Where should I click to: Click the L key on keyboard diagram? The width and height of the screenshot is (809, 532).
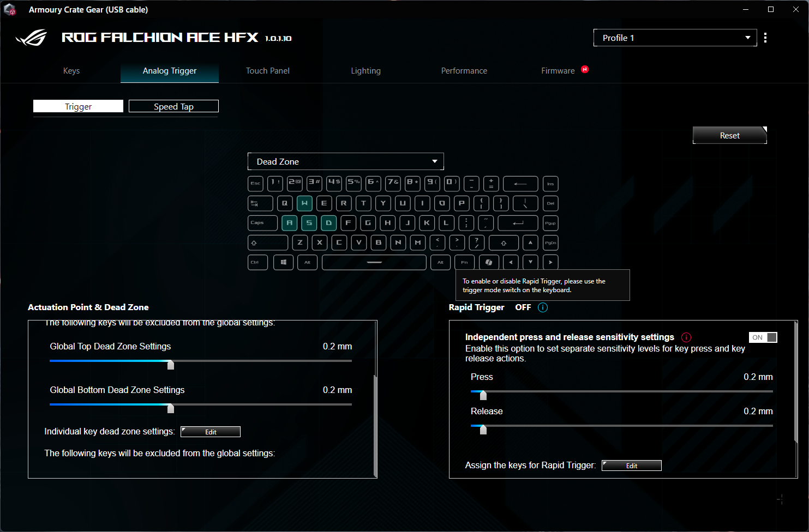point(446,223)
